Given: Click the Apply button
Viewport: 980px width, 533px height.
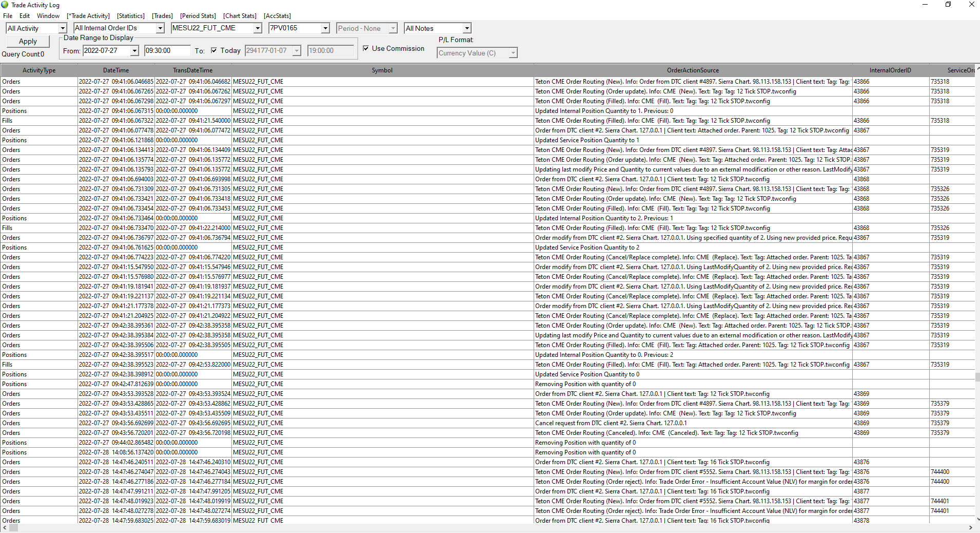Looking at the screenshot, I should click(28, 41).
